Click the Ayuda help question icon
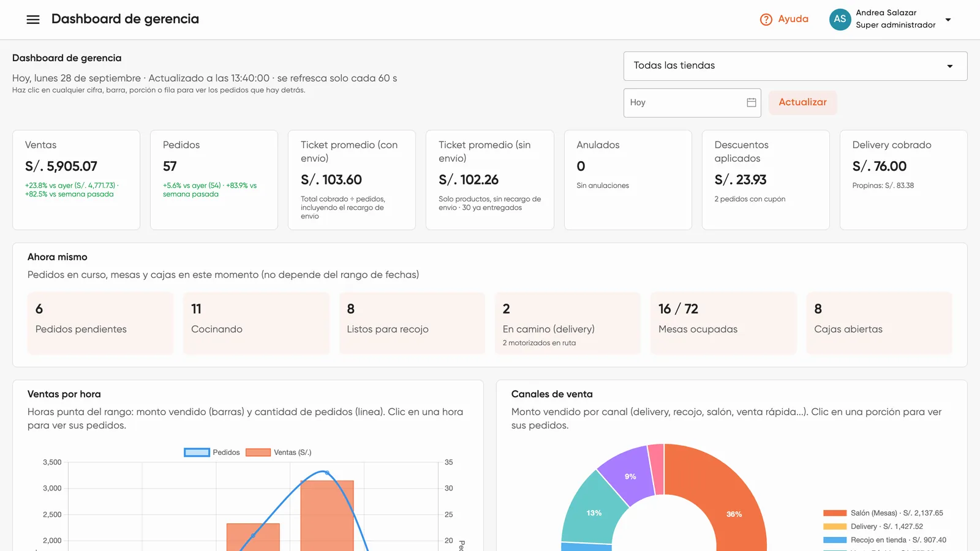 (x=766, y=20)
